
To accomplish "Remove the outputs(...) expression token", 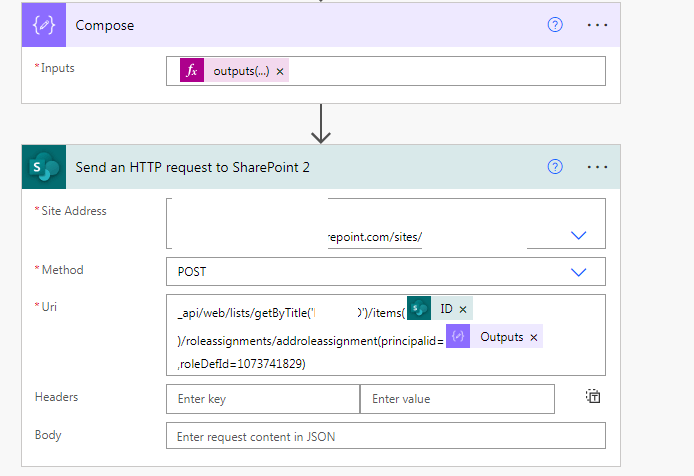I will click(280, 72).
